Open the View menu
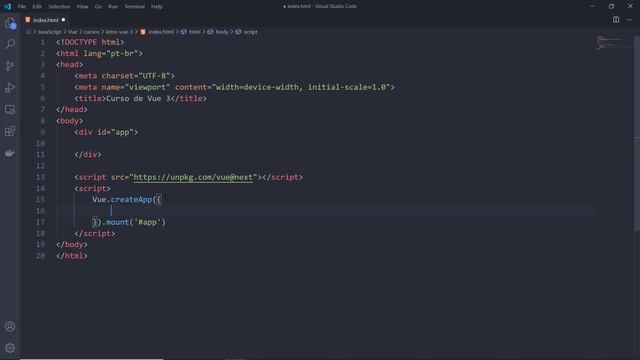640x360 pixels. 82,7
